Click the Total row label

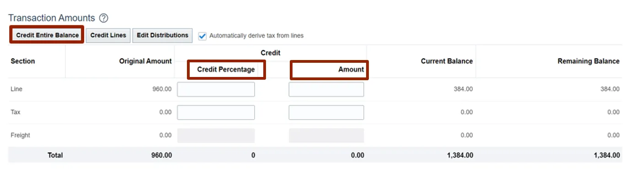[55, 155]
